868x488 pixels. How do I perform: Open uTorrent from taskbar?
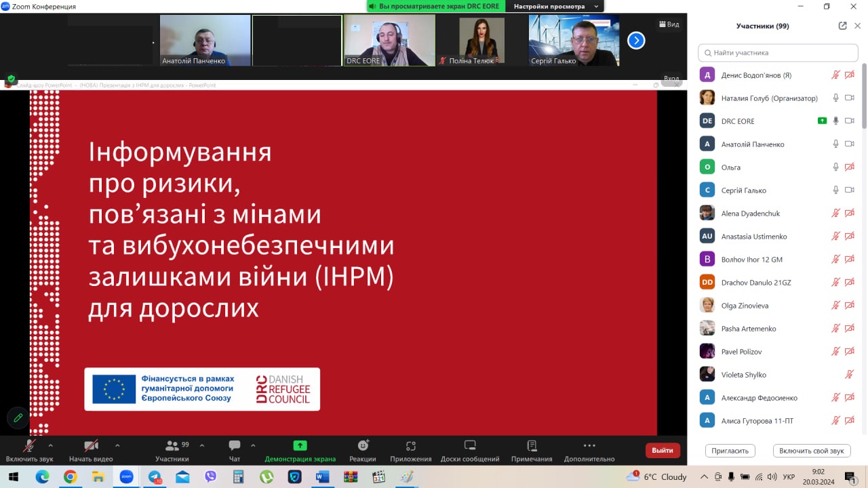pos(267,476)
